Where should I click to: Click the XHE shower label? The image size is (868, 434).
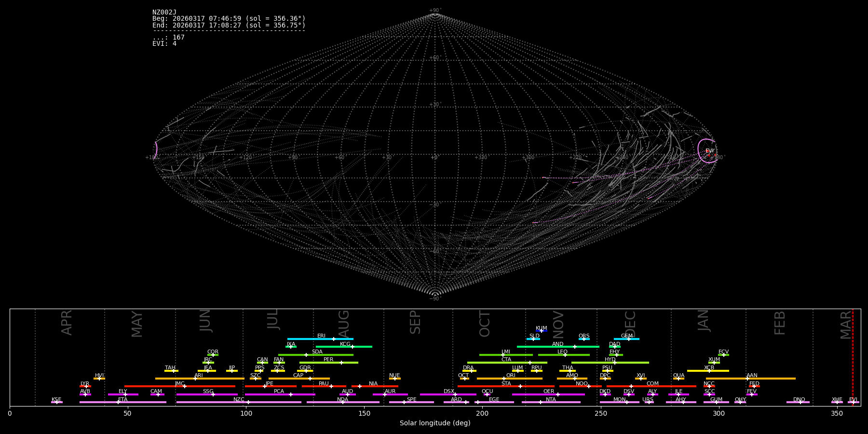pyautogui.click(x=837, y=400)
